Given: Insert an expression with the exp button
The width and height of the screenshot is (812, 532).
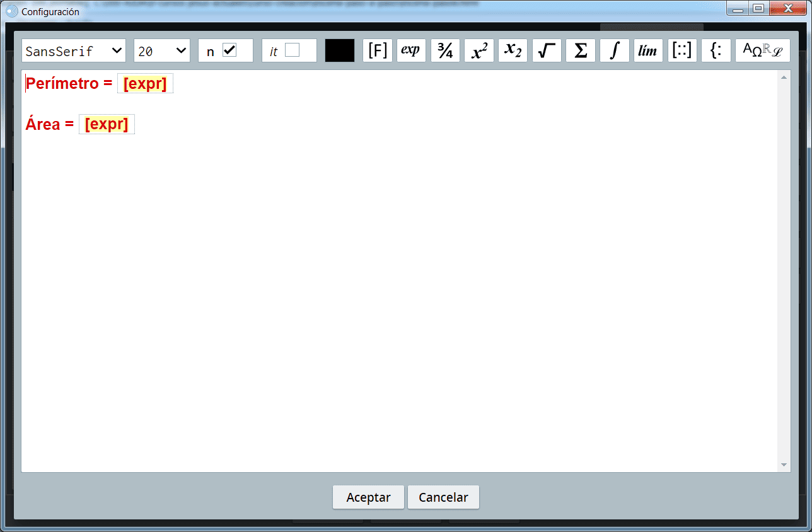Looking at the screenshot, I should (x=411, y=51).
